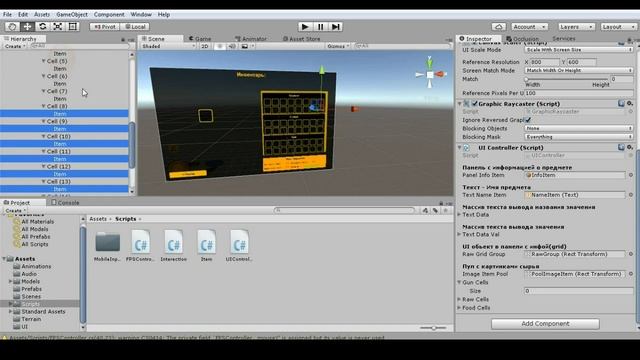The image size is (640, 360).
Task: Collapse Gun Cells array
Action: tap(459, 282)
